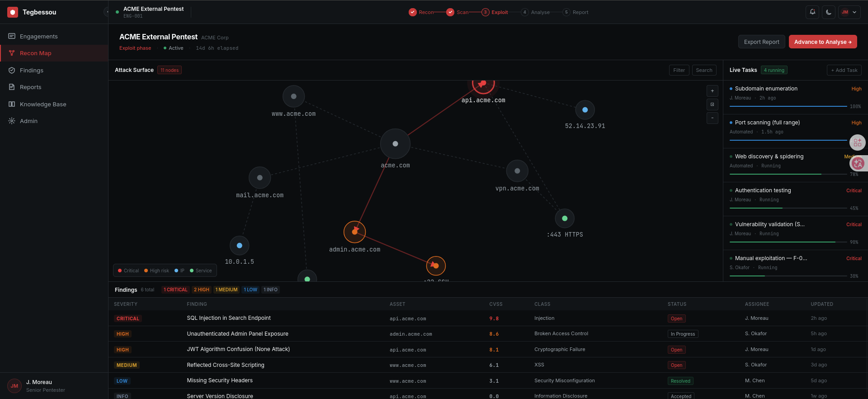Screen dimensions: 868x399
Task: Click the acme.com root node
Action: tap(395, 144)
